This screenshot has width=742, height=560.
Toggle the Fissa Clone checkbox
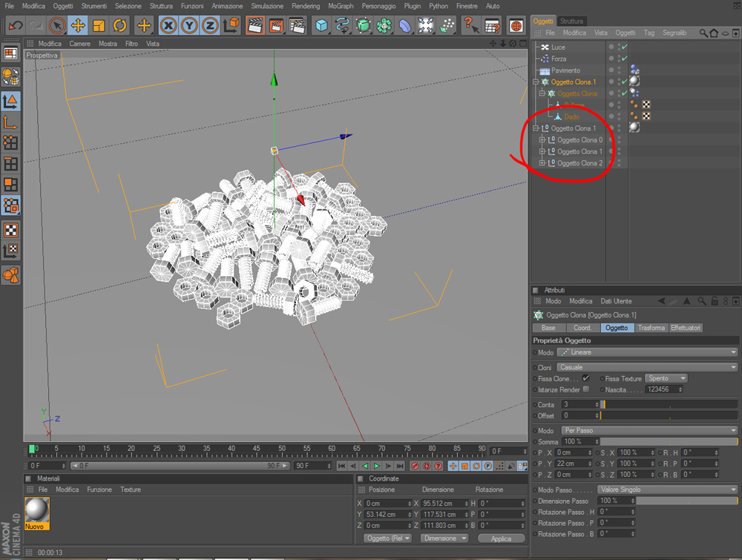click(x=586, y=378)
